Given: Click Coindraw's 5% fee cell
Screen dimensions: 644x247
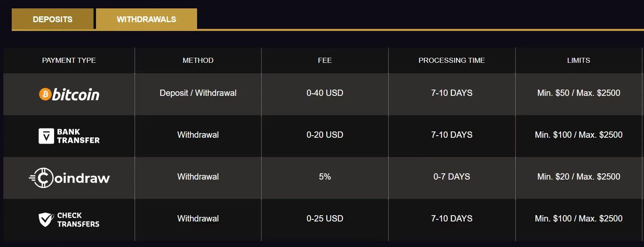Looking at the screenshot, I should pyautogui.click(x=324, y=177).
